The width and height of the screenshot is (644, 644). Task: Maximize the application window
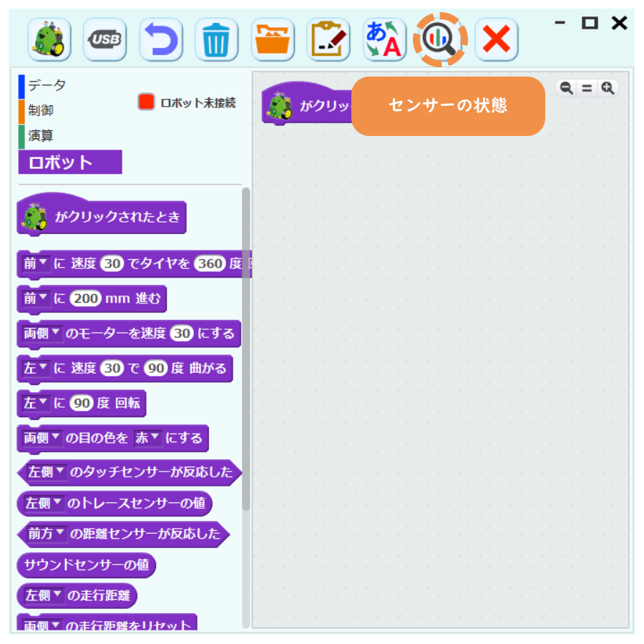(590, 23)
